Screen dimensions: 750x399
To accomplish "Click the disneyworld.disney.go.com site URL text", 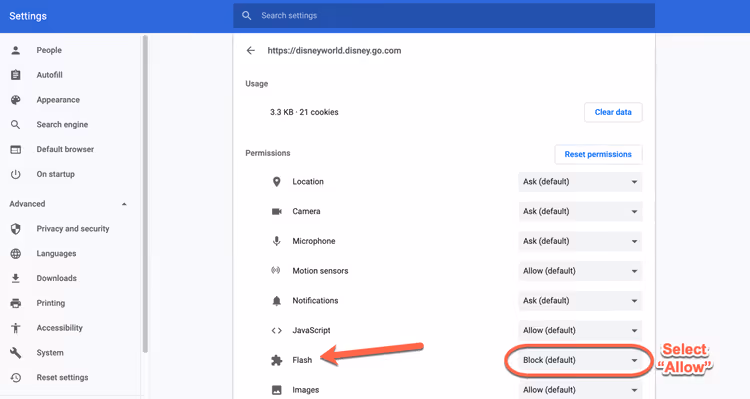I will (334, 51).
